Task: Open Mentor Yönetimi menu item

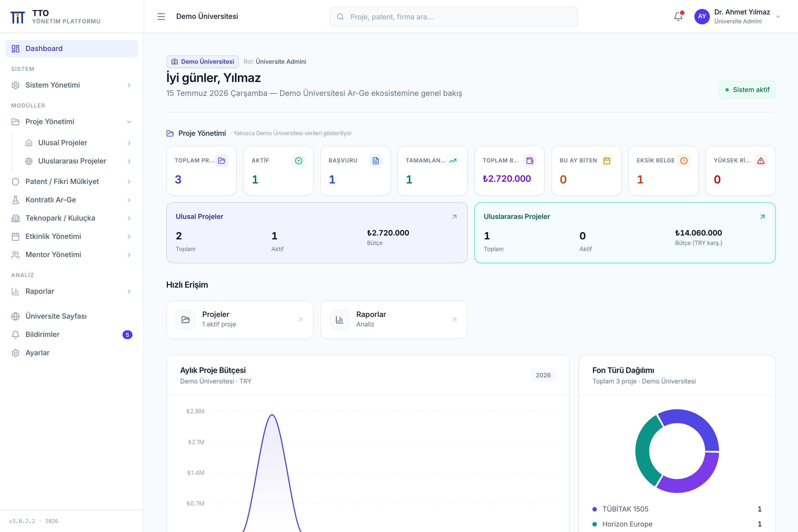Action: click(71, 255)
